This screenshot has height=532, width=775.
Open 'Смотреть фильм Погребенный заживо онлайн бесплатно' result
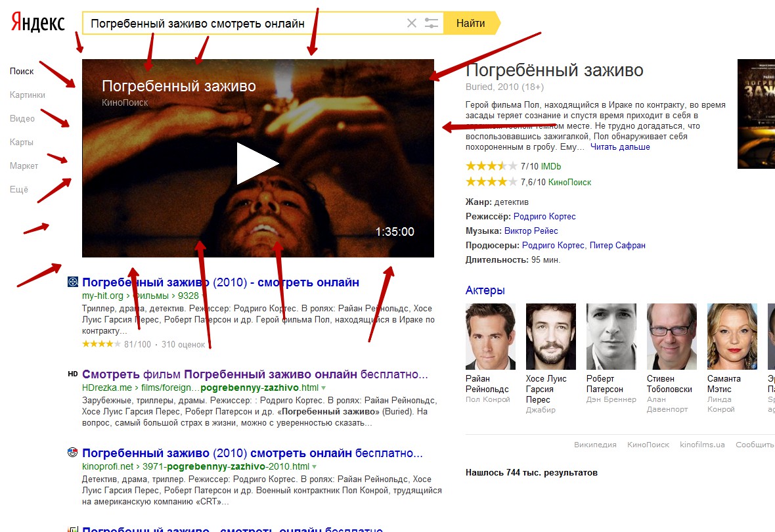point(255,374)
